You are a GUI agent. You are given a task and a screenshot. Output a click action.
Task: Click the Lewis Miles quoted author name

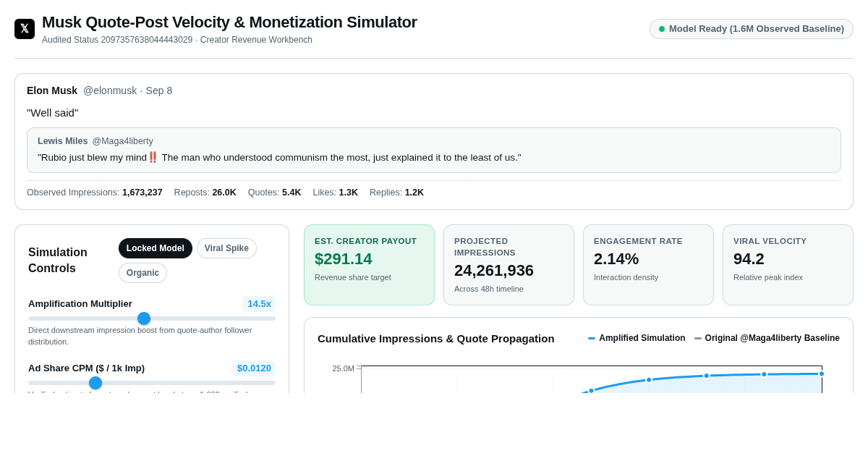click(x=63, y=141)
